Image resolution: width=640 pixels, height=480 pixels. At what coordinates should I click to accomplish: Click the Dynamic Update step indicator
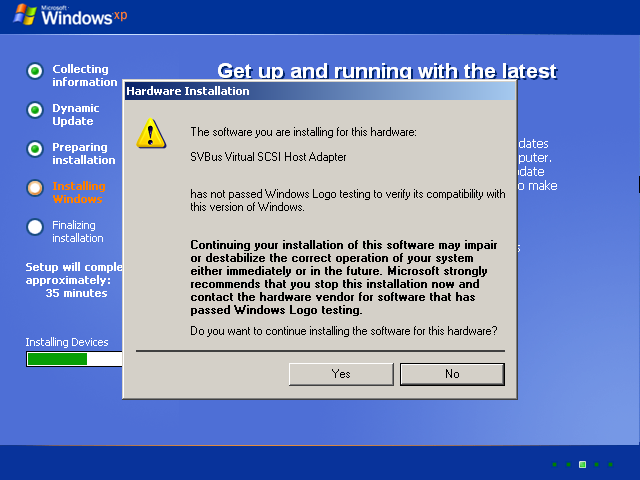point(35,110)
